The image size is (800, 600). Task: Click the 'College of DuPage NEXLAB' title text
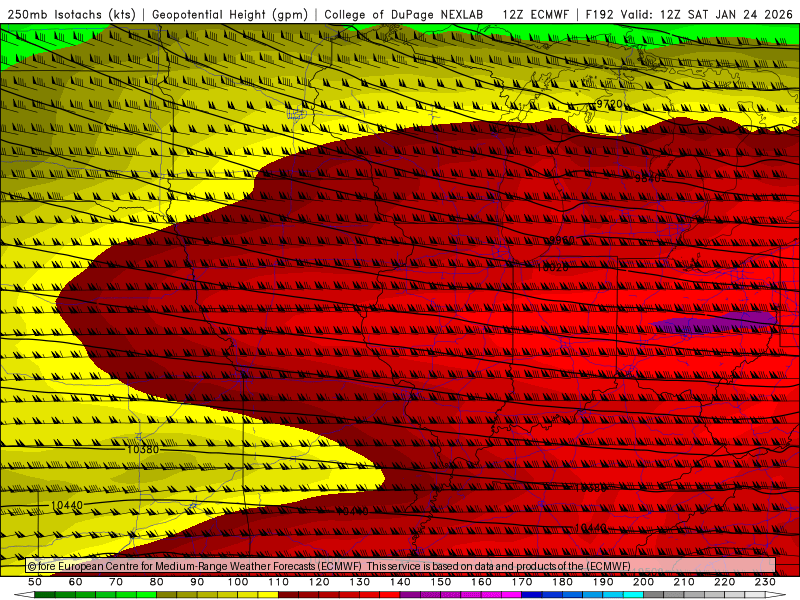(404, 15)
